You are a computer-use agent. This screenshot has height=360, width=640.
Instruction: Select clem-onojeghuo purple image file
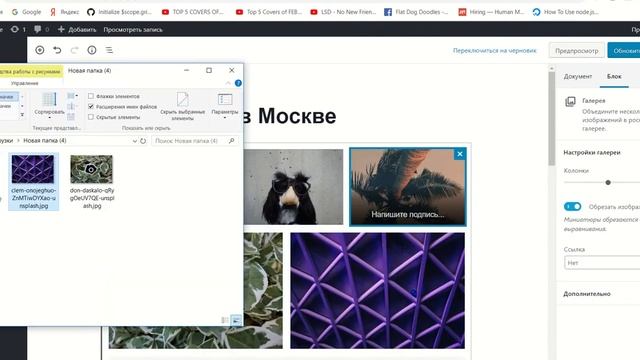(x=33, y=182)
